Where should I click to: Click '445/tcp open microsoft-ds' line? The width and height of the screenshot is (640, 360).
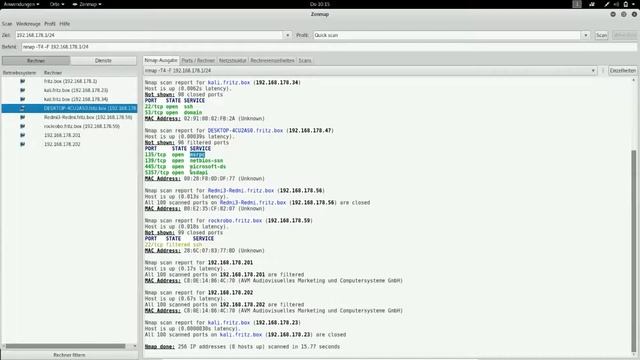coord(185,167)
